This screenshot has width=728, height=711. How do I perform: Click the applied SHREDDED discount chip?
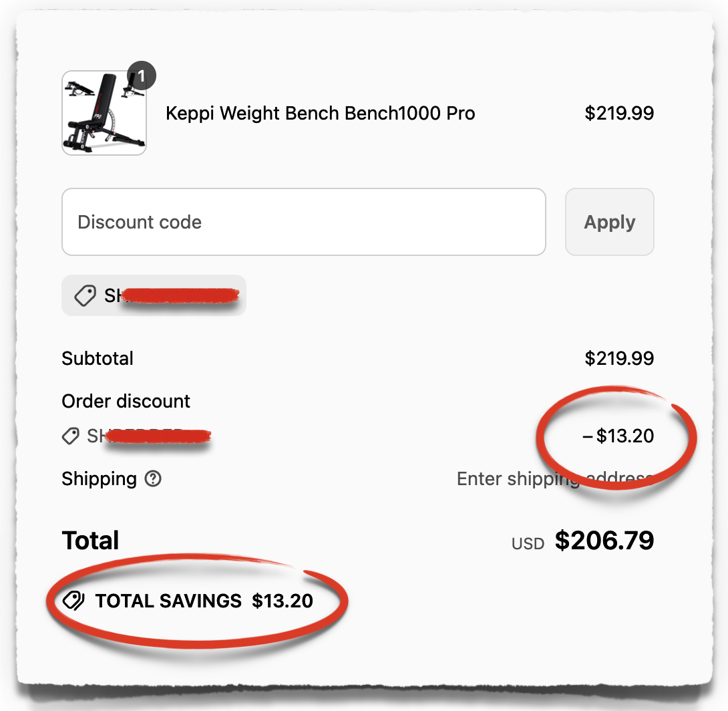click(x=154, y=295)
